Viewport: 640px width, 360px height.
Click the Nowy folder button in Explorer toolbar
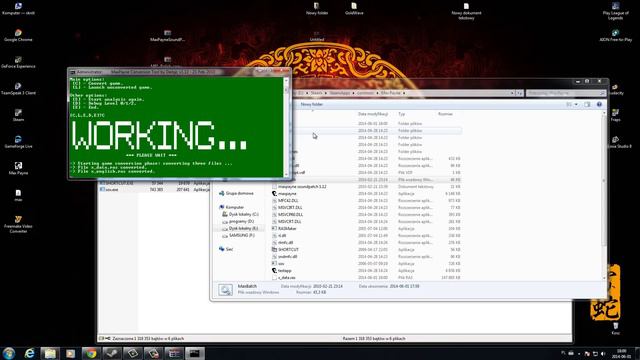tap(312, 104)
